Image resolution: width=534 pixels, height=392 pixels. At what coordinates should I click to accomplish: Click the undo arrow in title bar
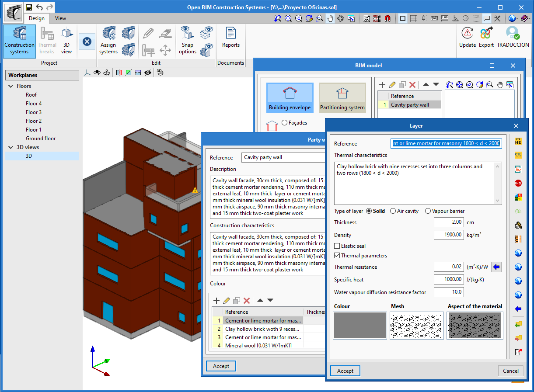pos(39,7)
